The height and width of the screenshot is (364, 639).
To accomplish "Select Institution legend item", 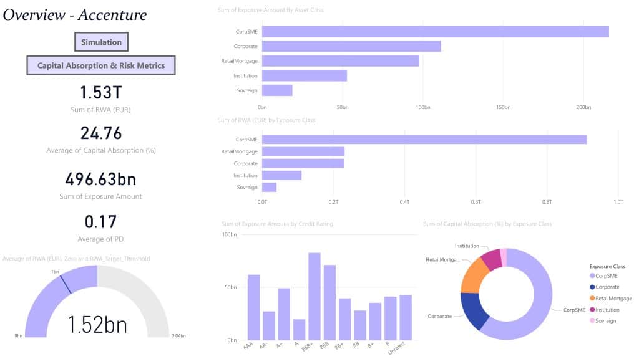I will pyautogui.click(x=605, y=310).
